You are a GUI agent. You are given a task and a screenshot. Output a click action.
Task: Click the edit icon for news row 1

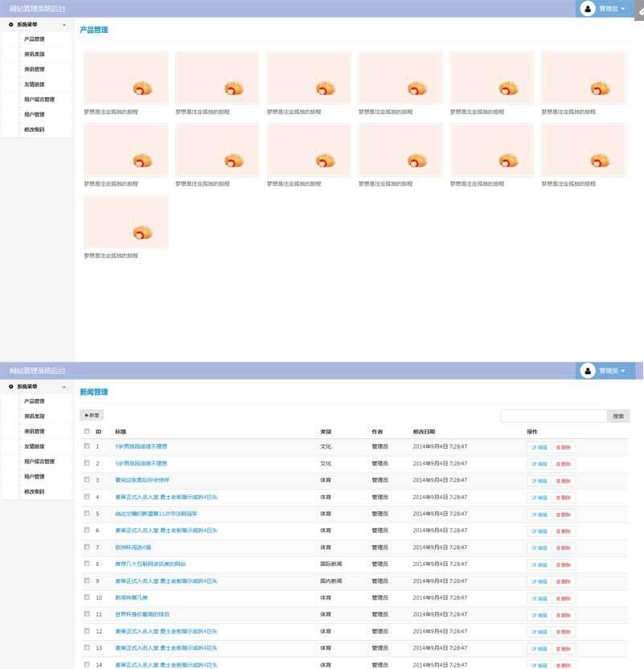533,447
